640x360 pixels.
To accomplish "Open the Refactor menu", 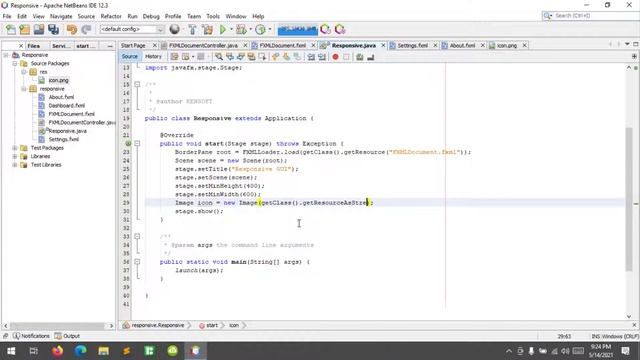I will point(111,16).
